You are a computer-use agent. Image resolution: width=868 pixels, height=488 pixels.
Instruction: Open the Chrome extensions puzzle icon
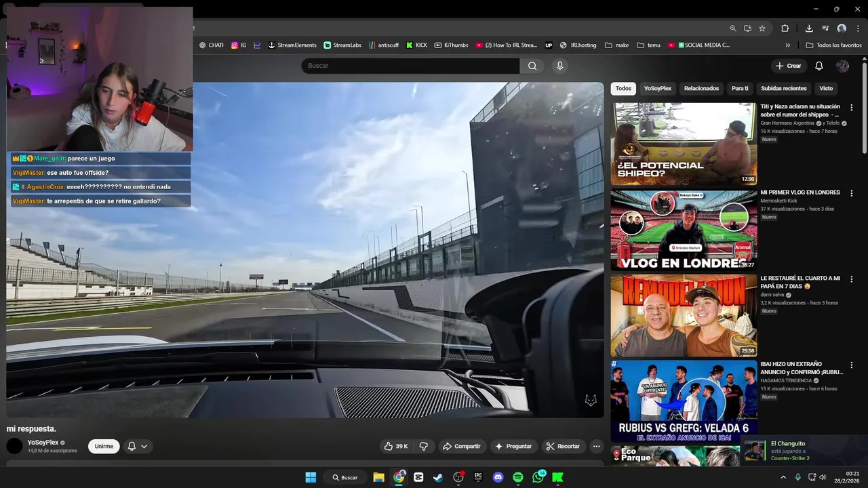(x=785, y=28)
